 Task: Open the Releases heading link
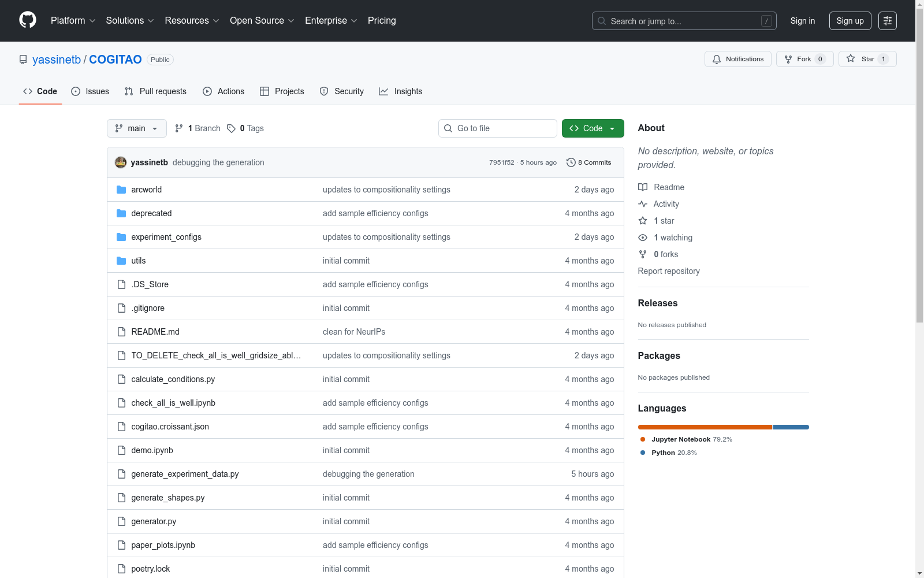coord(658,303)
